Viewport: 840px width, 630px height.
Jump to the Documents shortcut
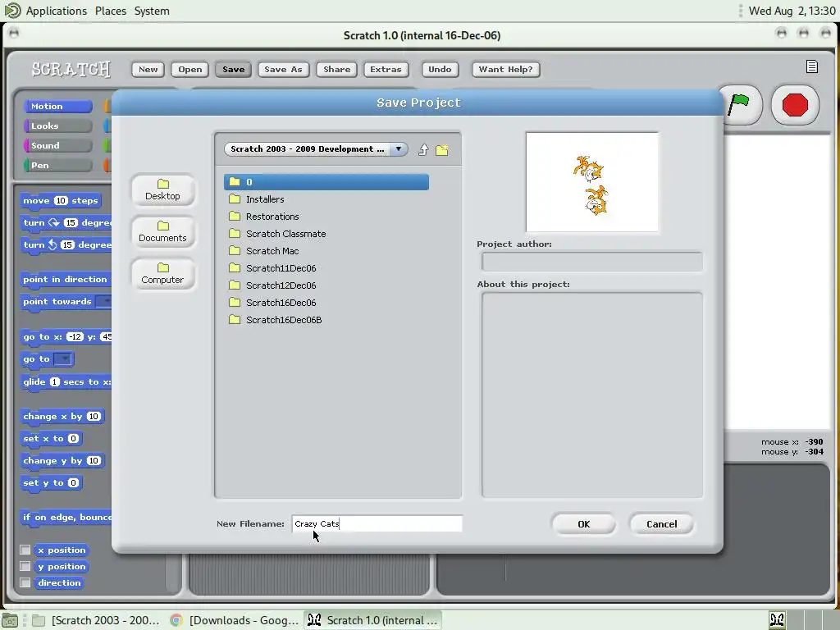[x=163, y=232]
